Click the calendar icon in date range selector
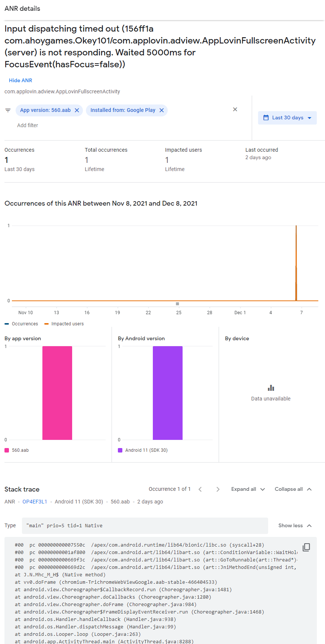Viewport: 325px width, 644px height. click(266, 117)
